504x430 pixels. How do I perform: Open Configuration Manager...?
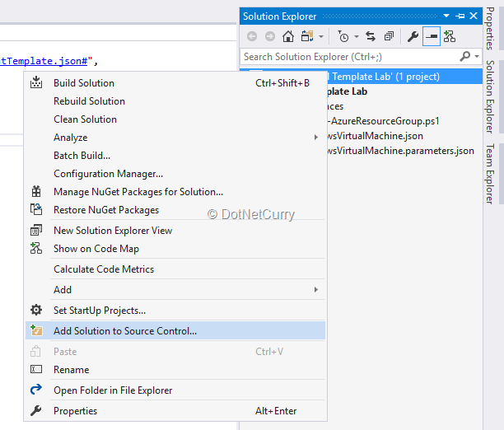point(175,174)
